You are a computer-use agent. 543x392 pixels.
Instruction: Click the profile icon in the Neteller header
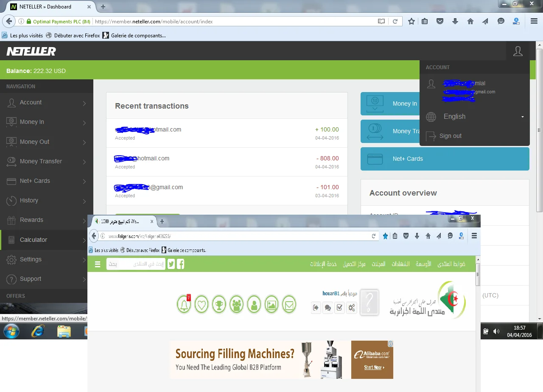pos(518,51)
